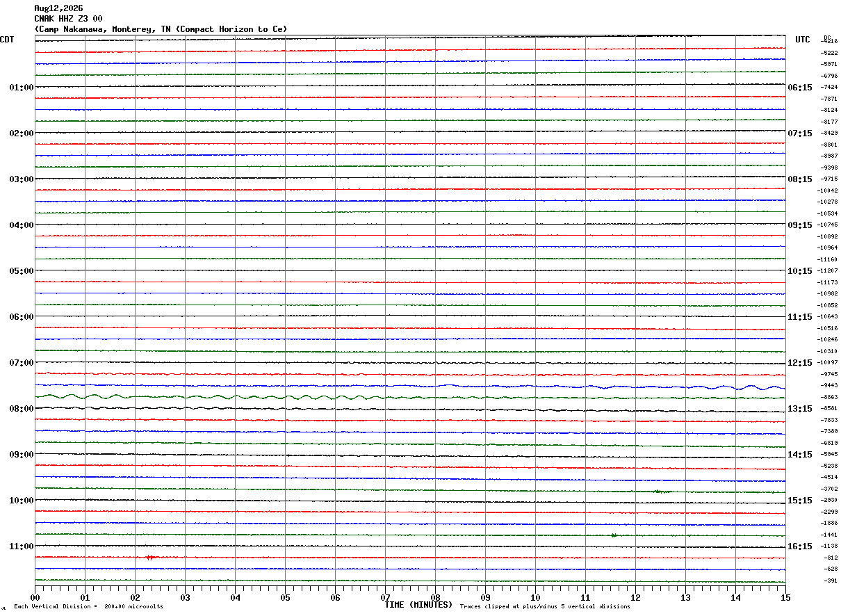Click the DC offset value -5945

click(828, 455)
